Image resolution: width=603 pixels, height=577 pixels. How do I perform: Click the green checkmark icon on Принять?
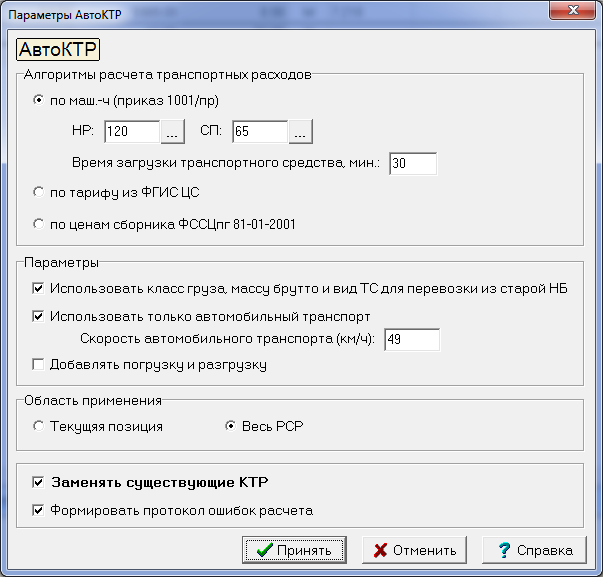pyautogui.click(x=265, y=550)
